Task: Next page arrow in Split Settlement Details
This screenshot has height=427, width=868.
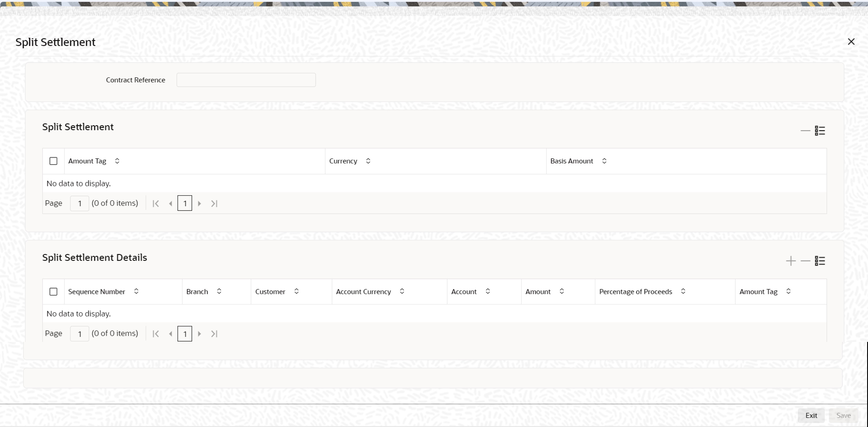Action: pos(199,333)
